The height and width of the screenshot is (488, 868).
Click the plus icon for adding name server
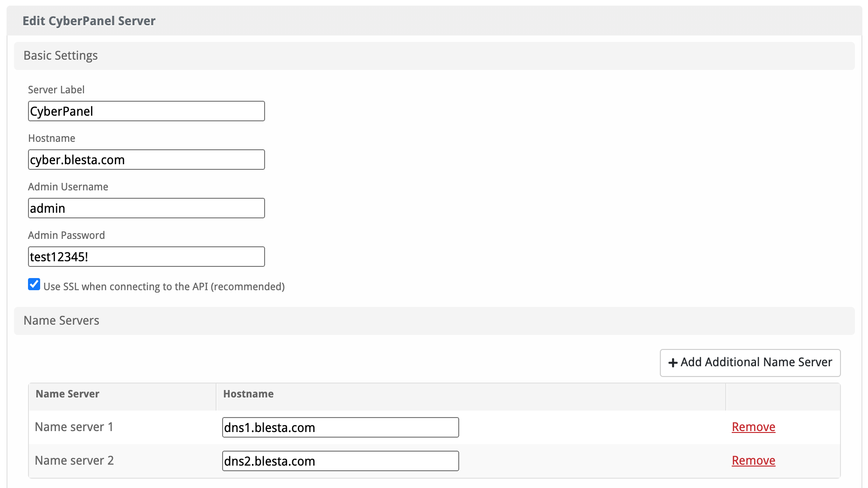(x=672, y=363)
